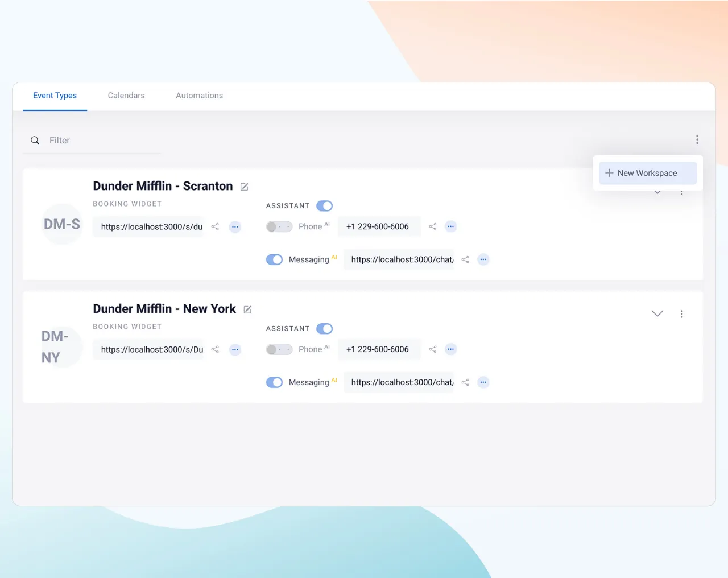The width and height of the screenshot is (728, 578).
Task: Open more options for Scranton booking widget
Action: [x=235, y=226]
